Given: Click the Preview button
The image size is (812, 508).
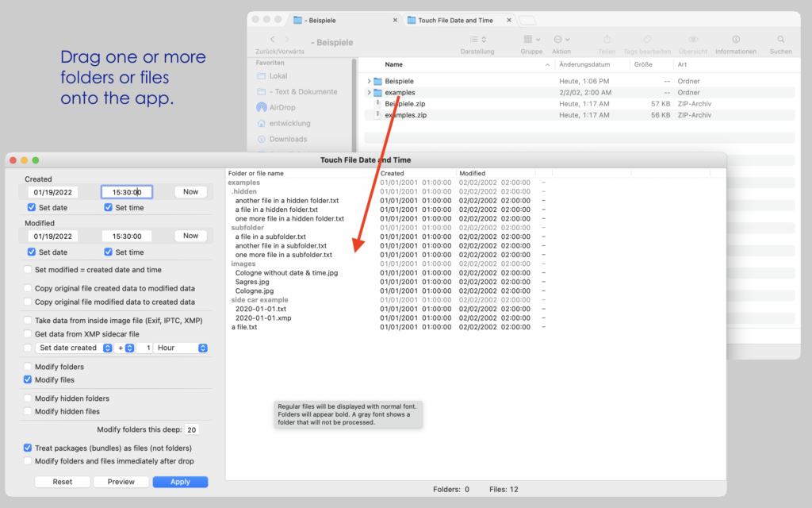Looking at the screenshot, I should coord(121,482).
